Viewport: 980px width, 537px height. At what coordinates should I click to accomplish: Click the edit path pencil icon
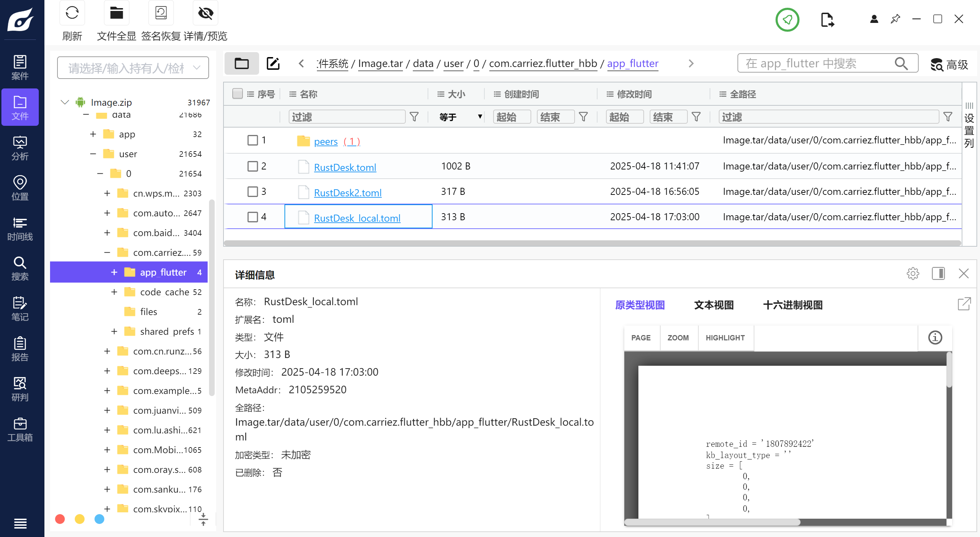pos(273,63)
